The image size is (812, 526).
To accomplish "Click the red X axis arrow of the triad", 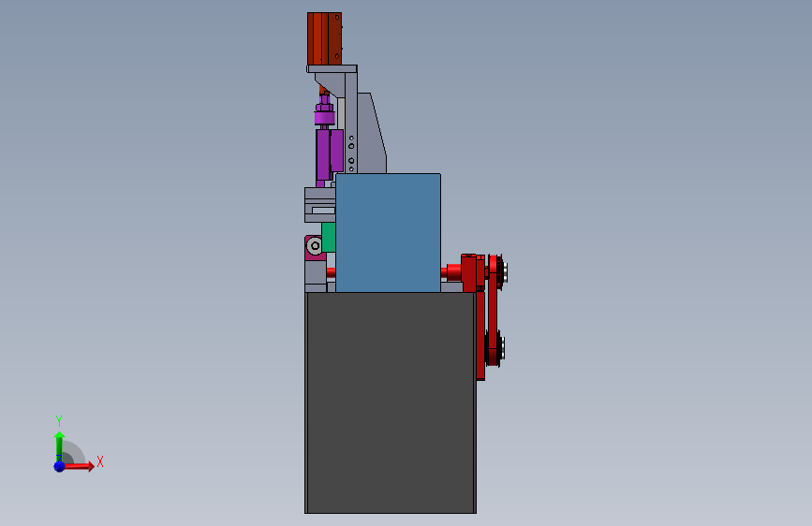I will pos(79,466).
